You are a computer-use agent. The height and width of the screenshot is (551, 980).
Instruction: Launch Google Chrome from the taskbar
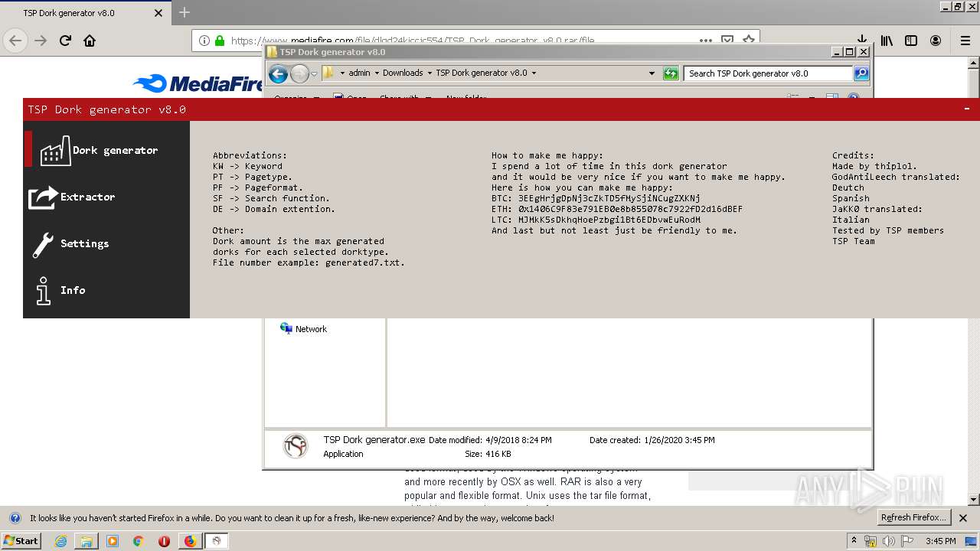point(138,541)
